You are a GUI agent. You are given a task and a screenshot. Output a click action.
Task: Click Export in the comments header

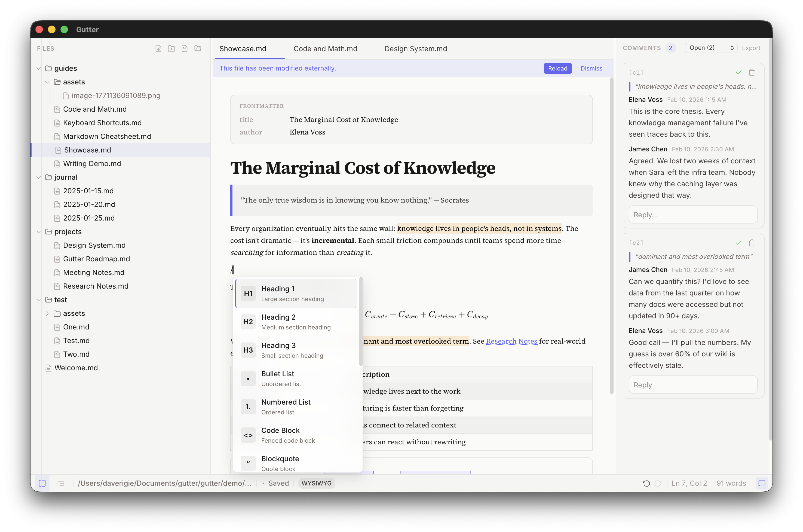751,48
